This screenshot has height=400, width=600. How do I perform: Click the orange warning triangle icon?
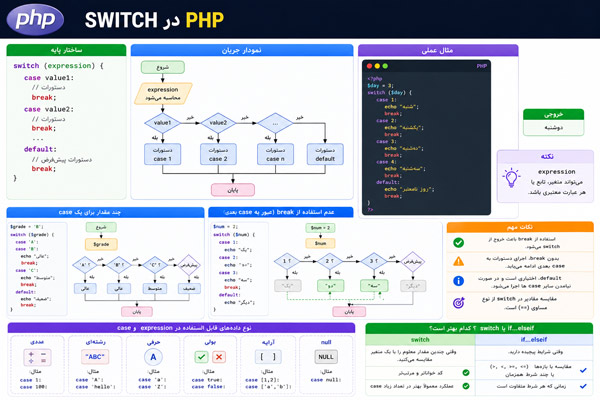[x=458, y=261]
